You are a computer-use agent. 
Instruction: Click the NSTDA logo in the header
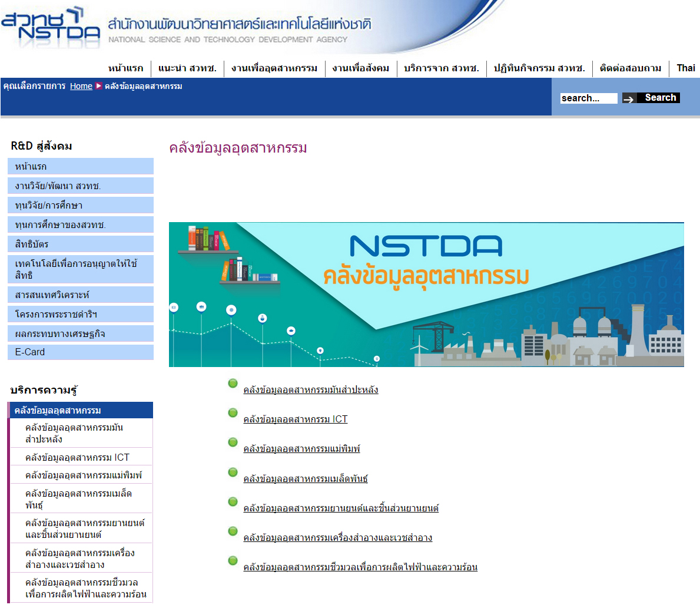51,27
